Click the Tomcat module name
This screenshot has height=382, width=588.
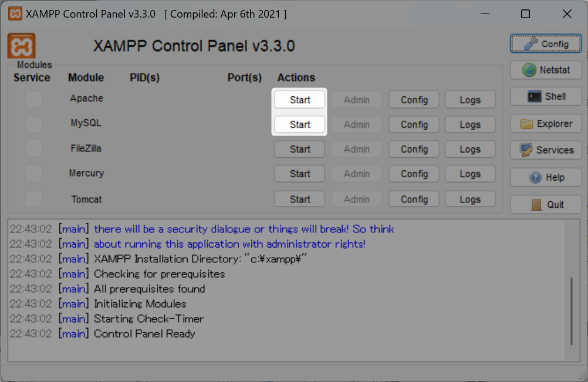click(86, 199)
